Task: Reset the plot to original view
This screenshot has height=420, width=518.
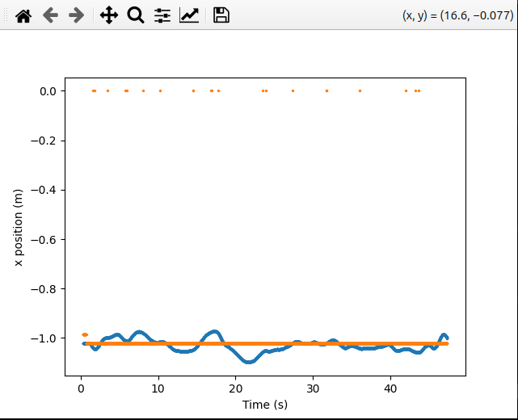Action: pos(24,15)
